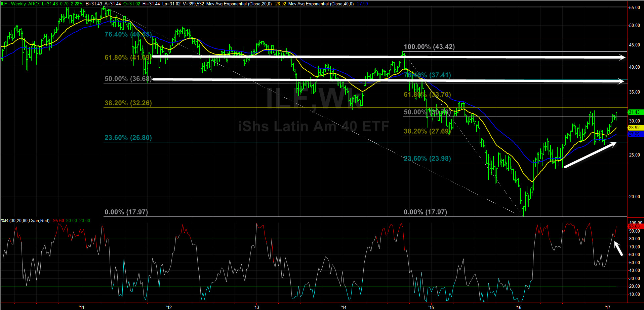This screenshot has width=644, height=310.
Task: Click Mov Avg Exponential (Close,40,0) header label
Action: click(321, 4)
